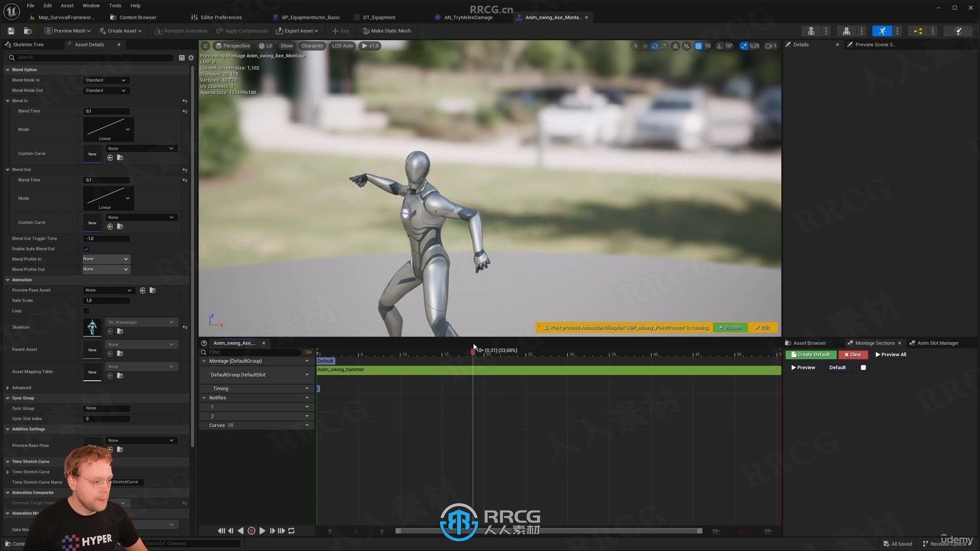Switch to the Skeleton Tree tab
Screen dimensions: 980x551
pyautogui.click(x=28, y=45)
